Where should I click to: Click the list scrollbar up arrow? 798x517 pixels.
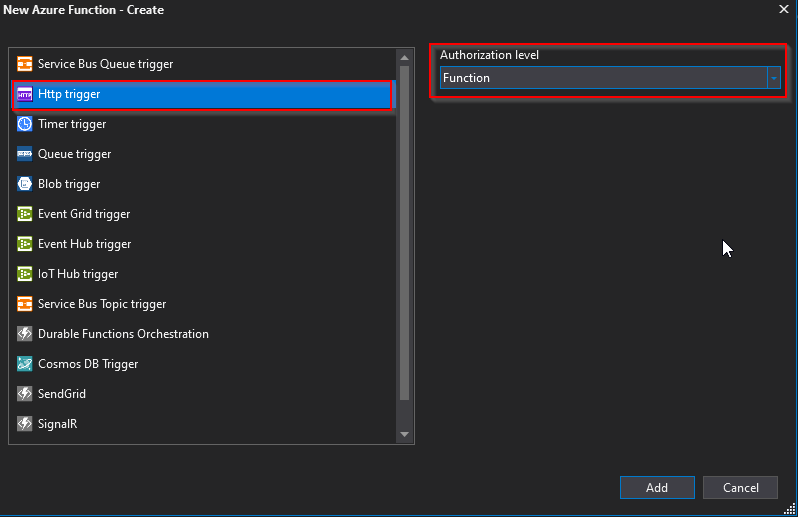pos(405,58)
